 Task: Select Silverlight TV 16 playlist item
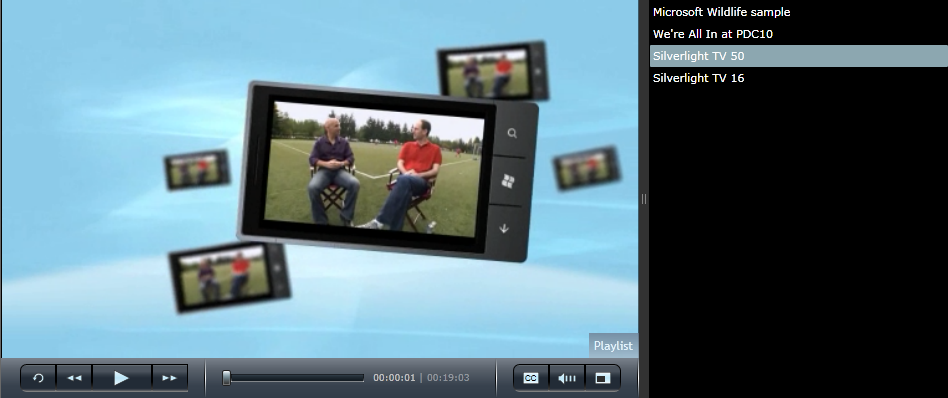pos(798,78)
